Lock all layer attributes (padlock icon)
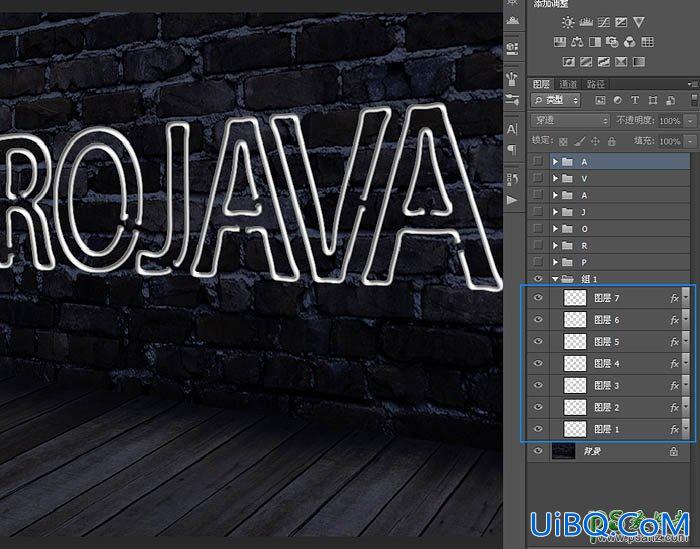 [x=612, y=141]
